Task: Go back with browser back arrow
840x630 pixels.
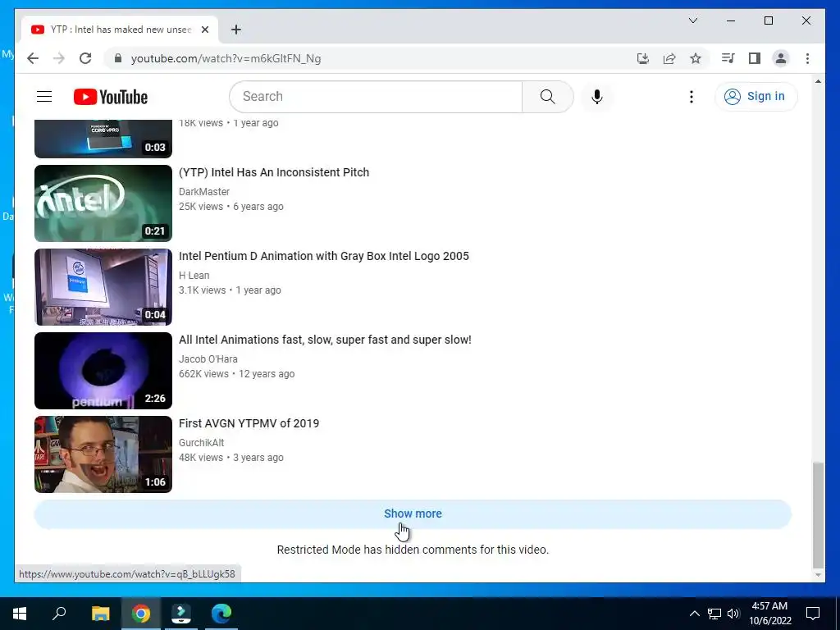Action: tap(33, 58)
